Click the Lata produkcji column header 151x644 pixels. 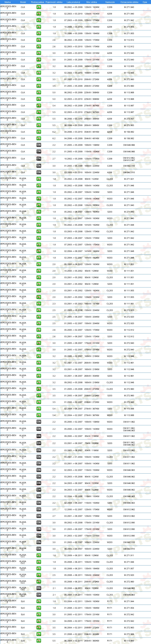pos(73,2)
